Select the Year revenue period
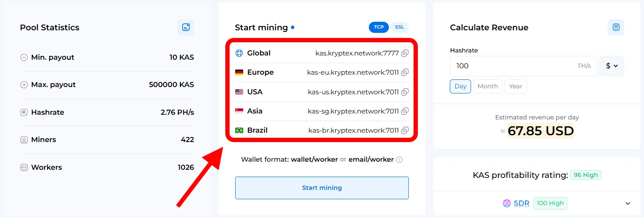The image size is (644, 218). (515, 86)
